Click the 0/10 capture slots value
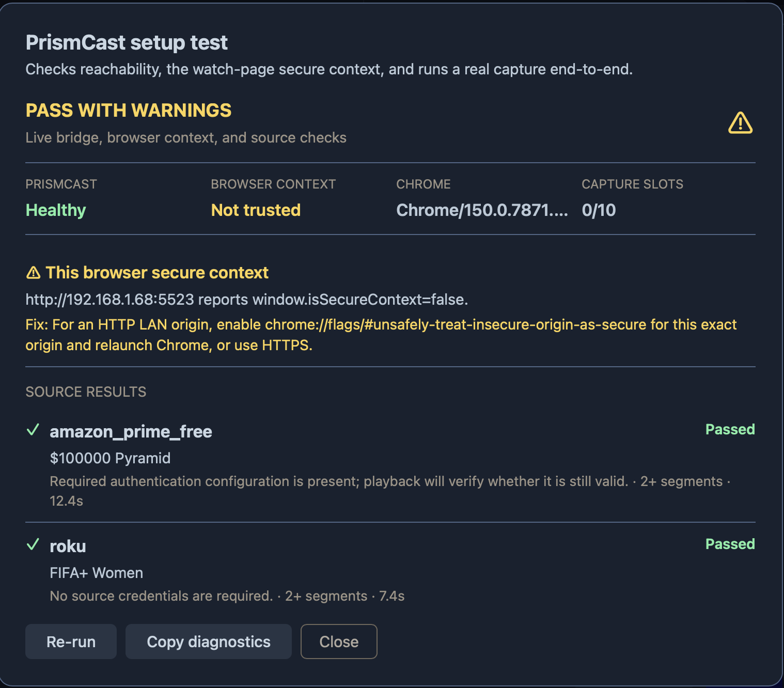Image resolution: width=784 pixels, height=688 pixels. [599, 210]
